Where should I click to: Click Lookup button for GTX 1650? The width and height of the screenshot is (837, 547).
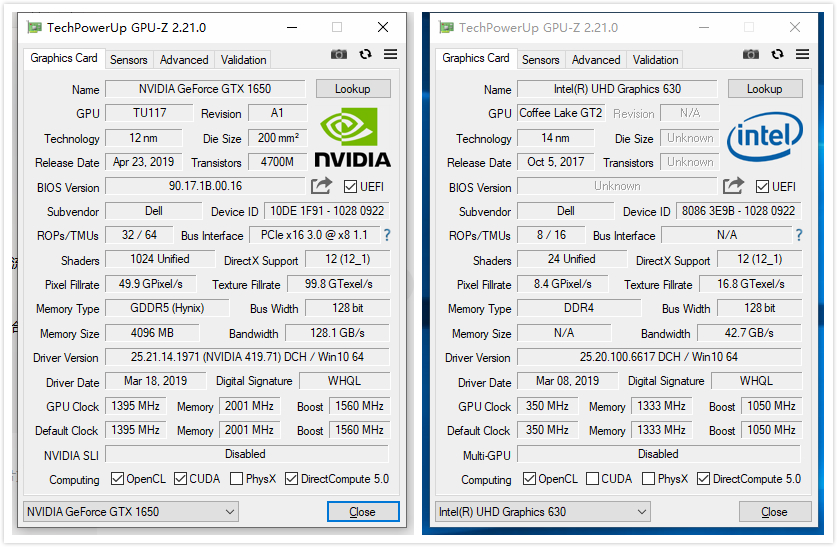click(x=353, y=89)
